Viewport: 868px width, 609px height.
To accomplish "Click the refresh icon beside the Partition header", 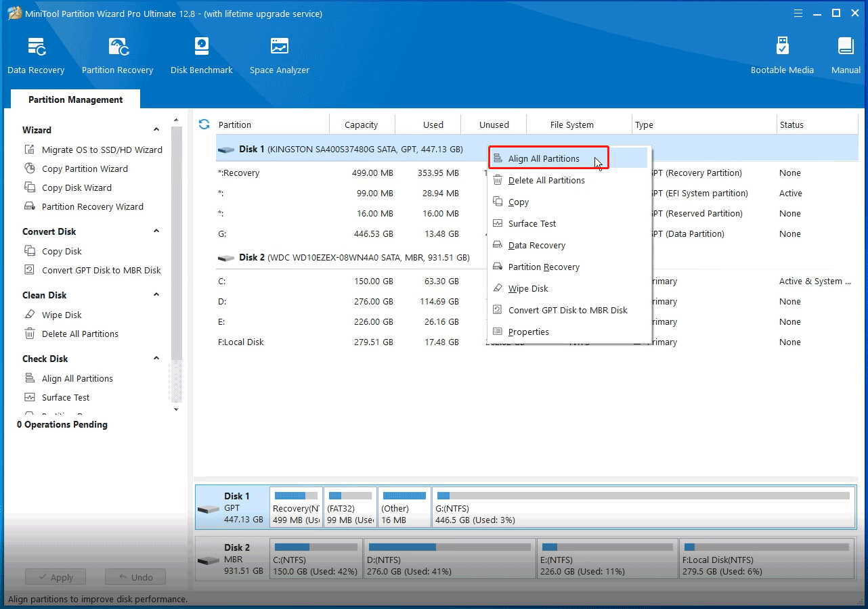I will point(204,125).
